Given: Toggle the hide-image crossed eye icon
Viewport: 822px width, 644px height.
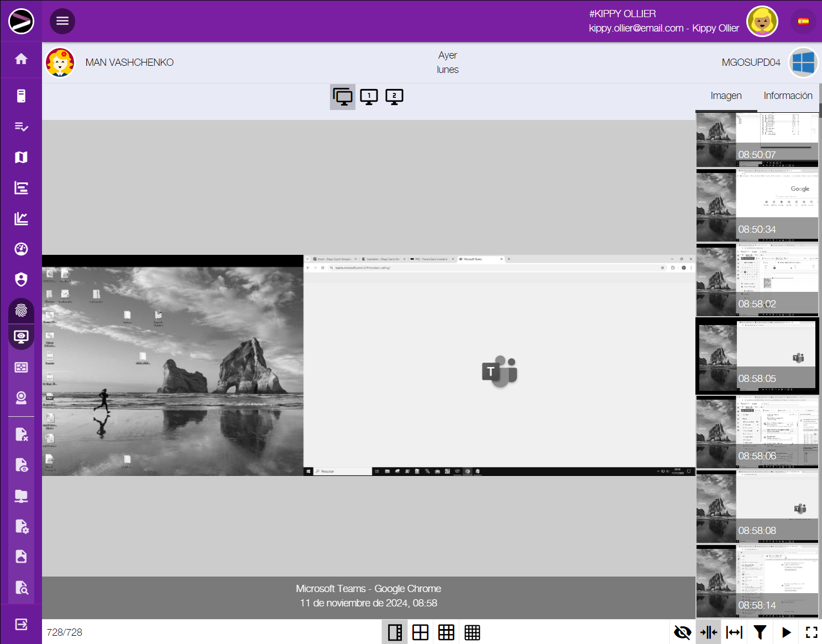Looking at the screenshot, I should click(683, 632).
